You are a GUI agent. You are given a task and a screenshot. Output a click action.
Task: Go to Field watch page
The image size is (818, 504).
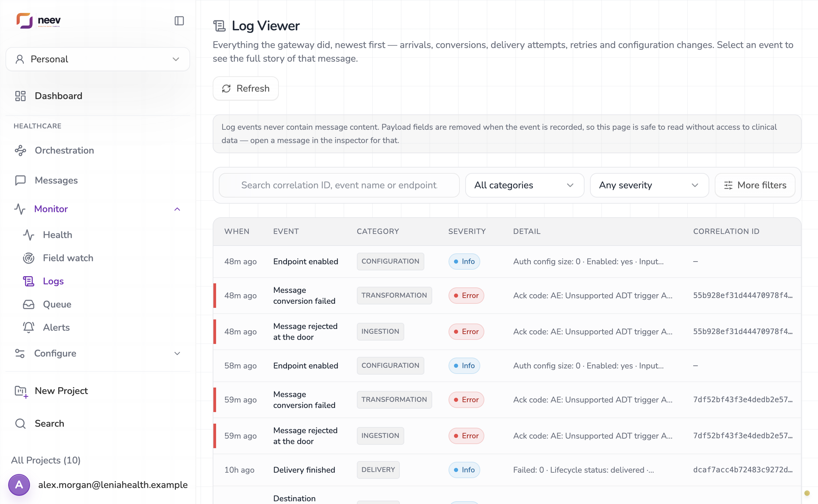68,258
